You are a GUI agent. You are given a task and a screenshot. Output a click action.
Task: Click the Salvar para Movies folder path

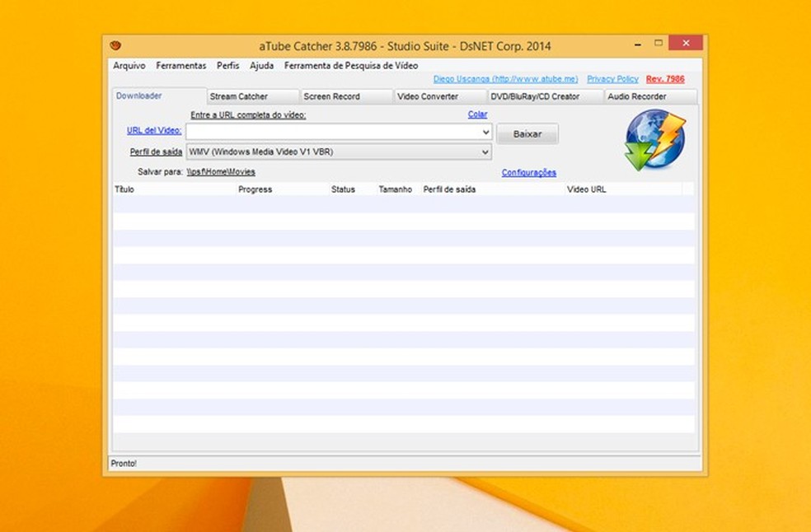pos(221,172)
